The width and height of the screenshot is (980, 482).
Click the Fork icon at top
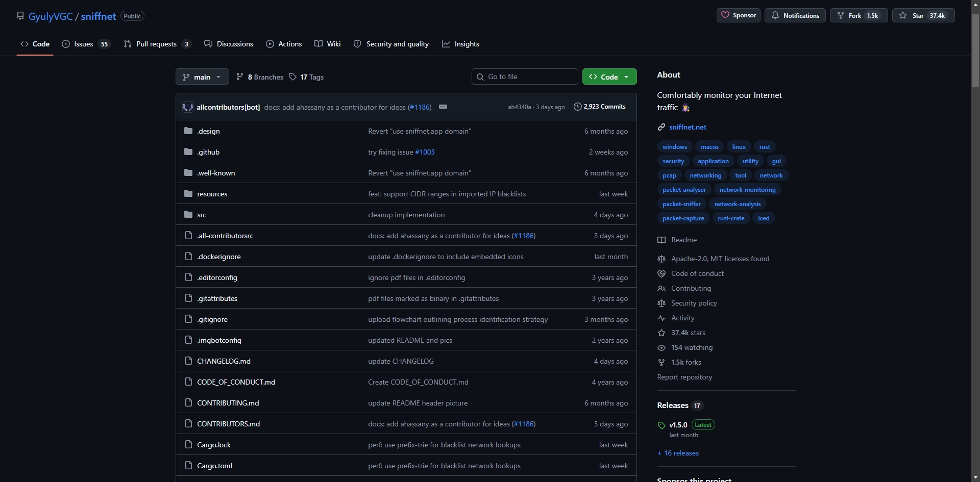coord(840,15)
